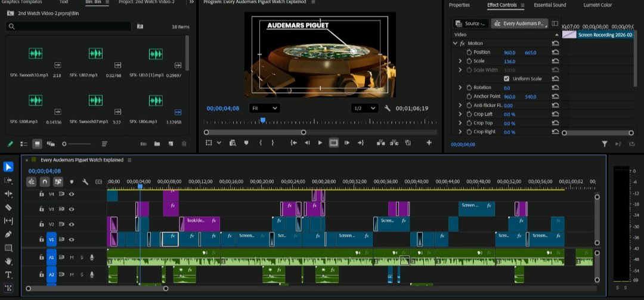This screenshot has width=644, height=300.
Task: Open the 1/2 playback resolution dropdown
Action: [365, 108]
